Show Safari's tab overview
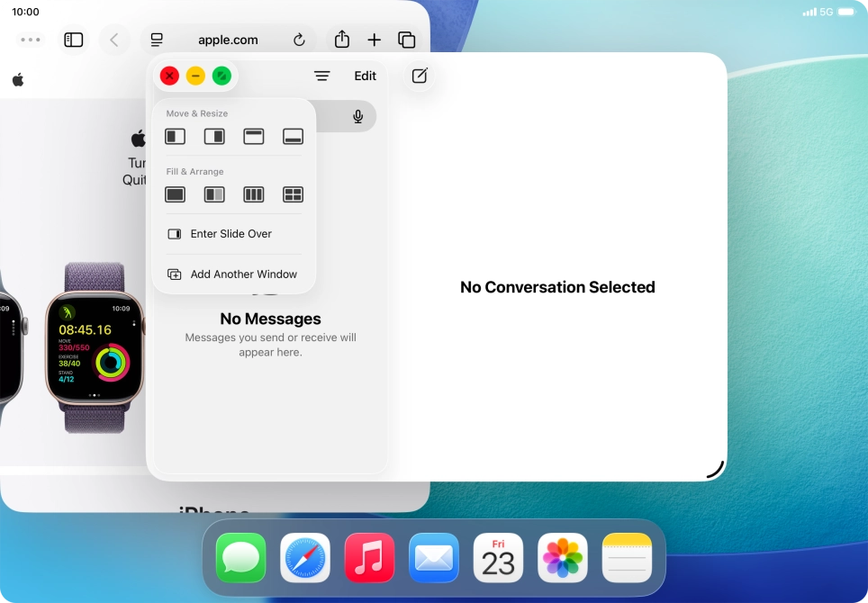Viewport: 868px width, 603px height. tap(407, 40)
